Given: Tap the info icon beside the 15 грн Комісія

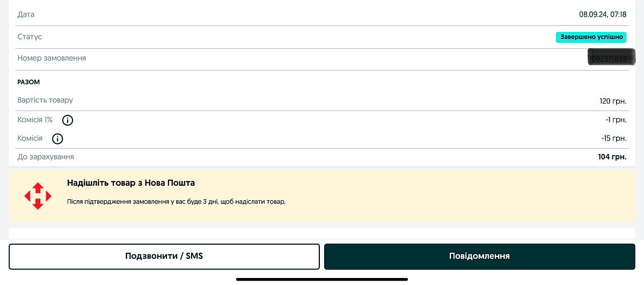Looking at the screenshot, I should (57, 139).
